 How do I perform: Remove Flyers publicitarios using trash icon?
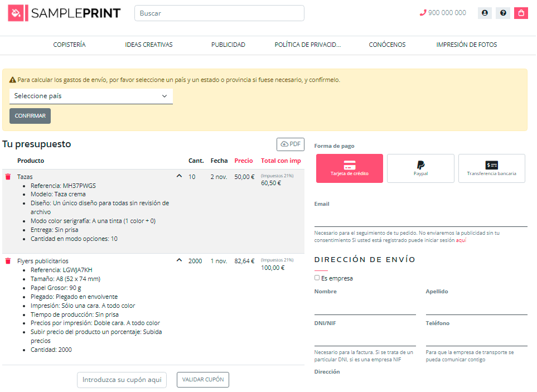[x=8, y=261]
